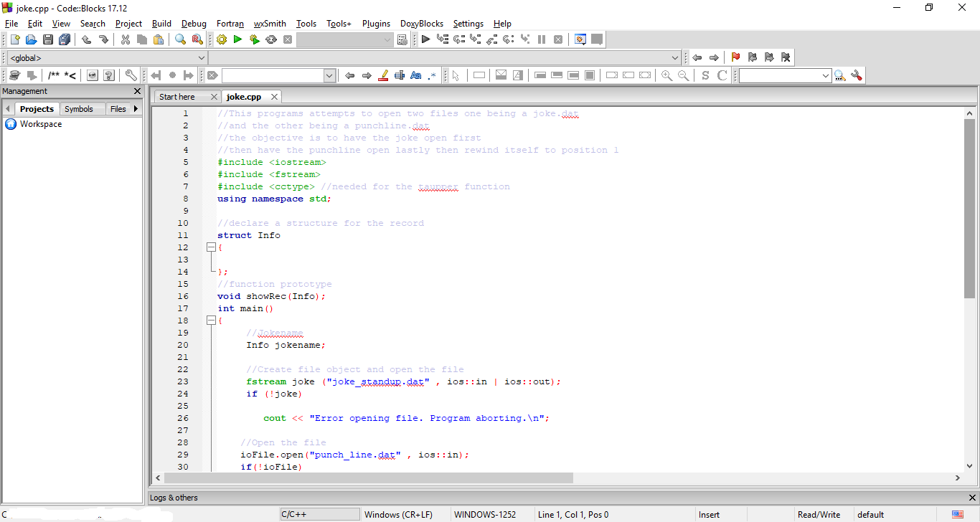Select Workspace in the Projects tree
980x522 pixels.
coord(41,124)
